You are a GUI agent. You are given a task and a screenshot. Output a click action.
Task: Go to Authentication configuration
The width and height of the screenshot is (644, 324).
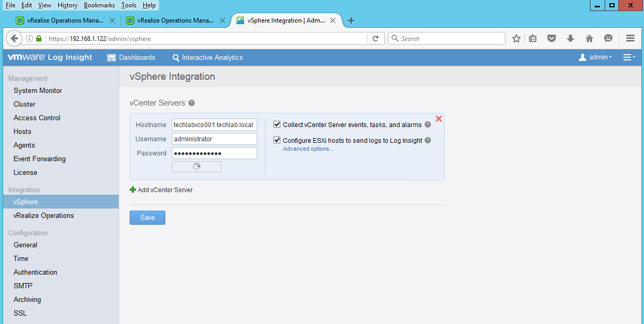coord(35,272)
